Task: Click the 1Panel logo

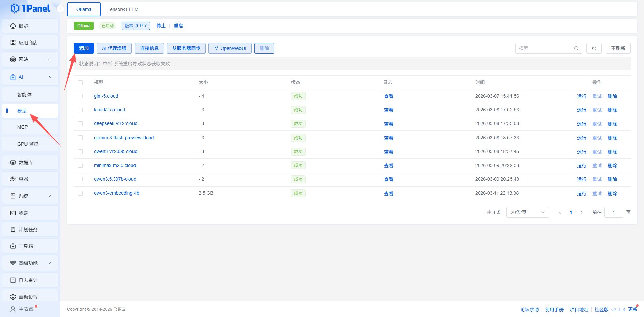Action: (30, 8)
